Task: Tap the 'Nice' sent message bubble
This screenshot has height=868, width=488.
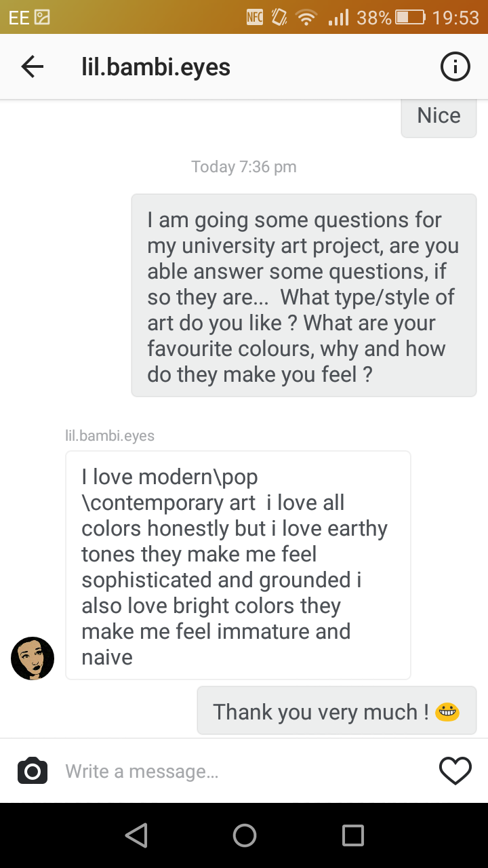Action: point(439,117)
